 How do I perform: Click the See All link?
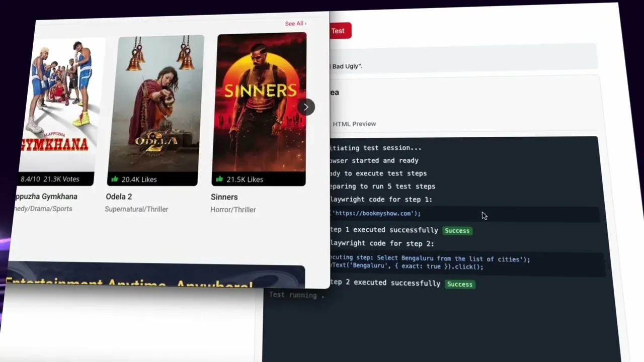coord(295,24)
